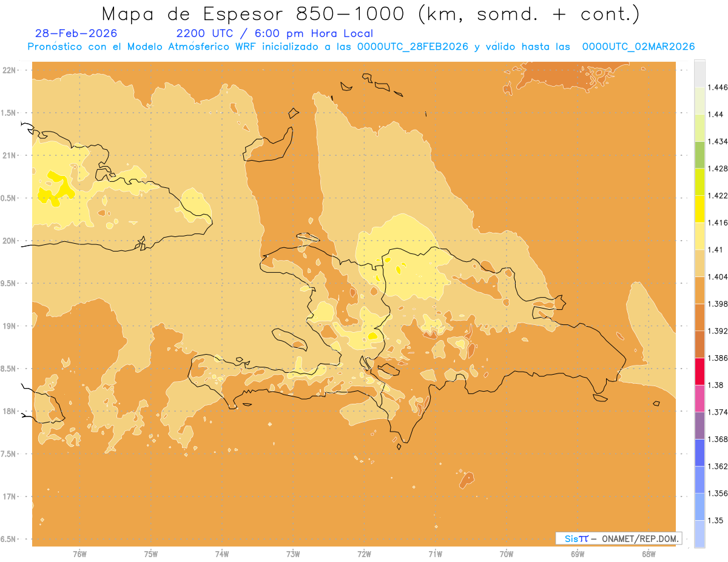Click the latitude label '21N'
Image resolution: width=728 pixels, height=562 pixels.
[9, 155]
